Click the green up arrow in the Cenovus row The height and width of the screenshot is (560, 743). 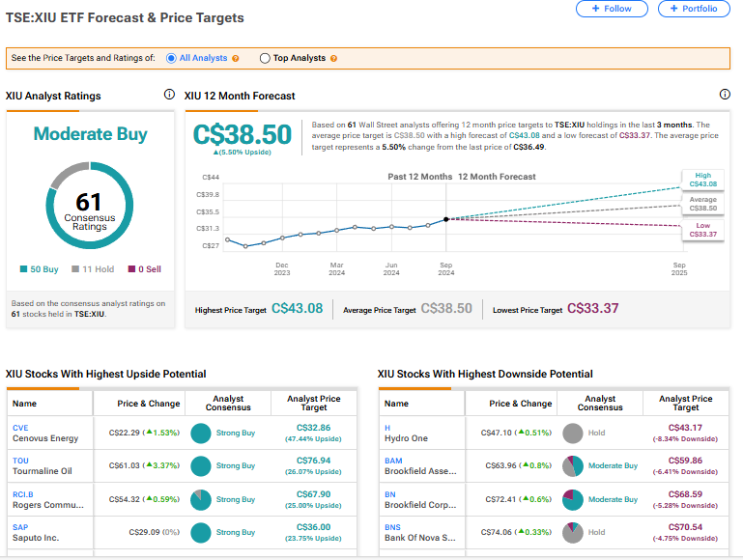(x=149, y=433)
